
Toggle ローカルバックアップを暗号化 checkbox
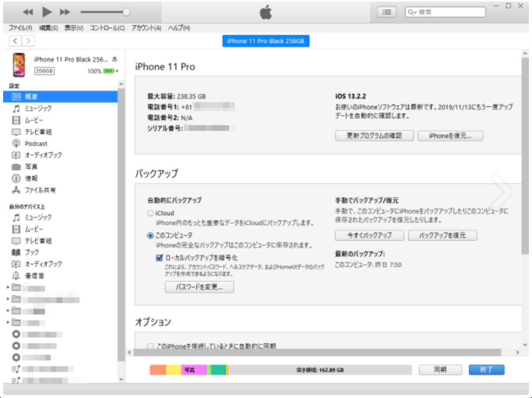[x=160, y=257]
